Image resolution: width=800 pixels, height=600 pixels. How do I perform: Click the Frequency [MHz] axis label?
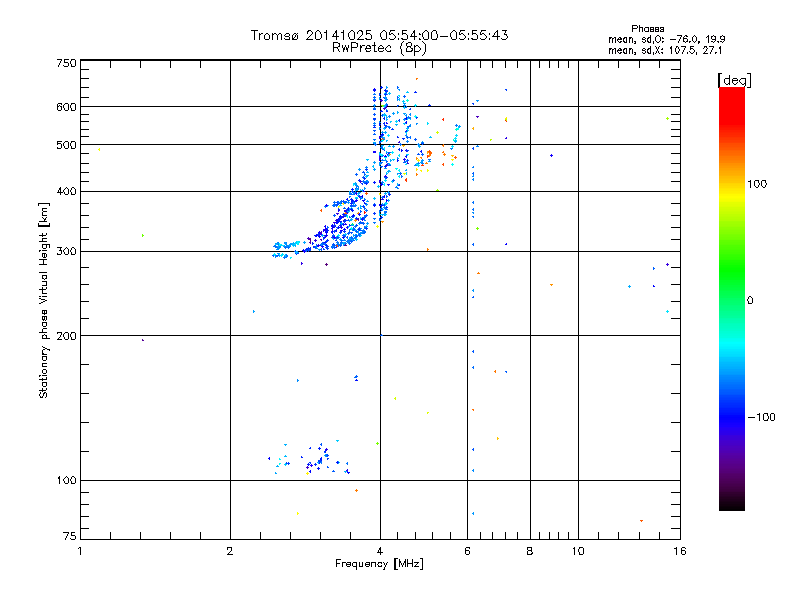tap(379, 564)
